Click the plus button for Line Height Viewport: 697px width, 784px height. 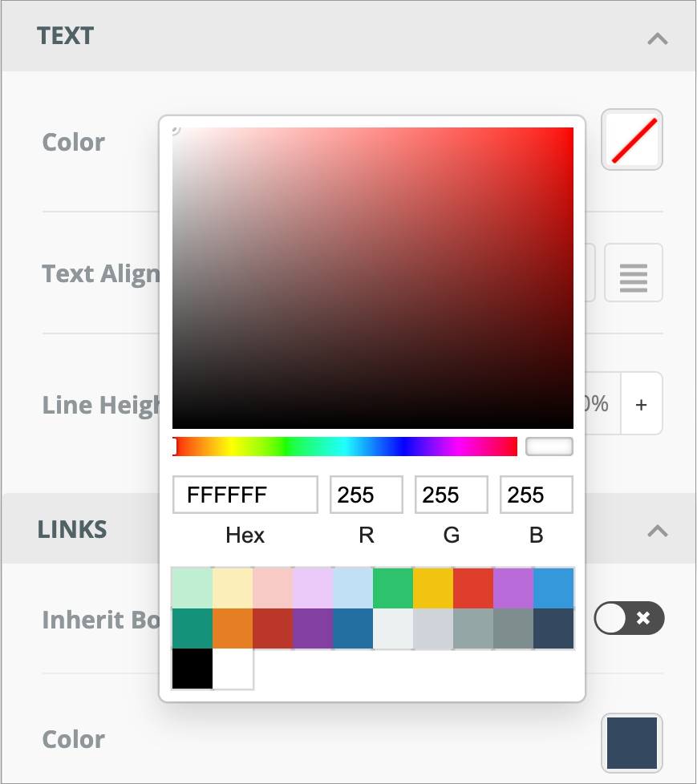point(641,404)
